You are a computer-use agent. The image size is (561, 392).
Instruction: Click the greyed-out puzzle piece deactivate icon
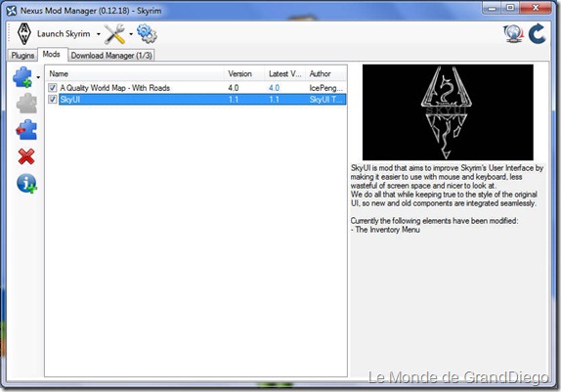tap(26, 104)
